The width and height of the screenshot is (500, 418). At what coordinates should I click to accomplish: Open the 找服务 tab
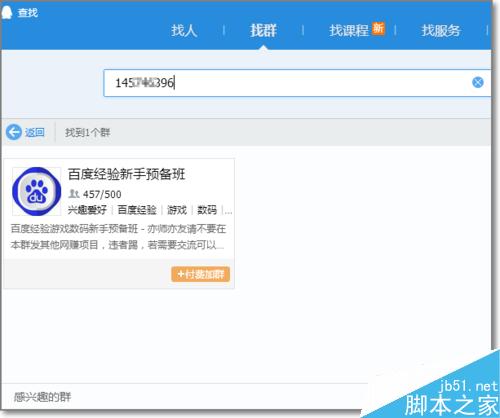(441, 31)
